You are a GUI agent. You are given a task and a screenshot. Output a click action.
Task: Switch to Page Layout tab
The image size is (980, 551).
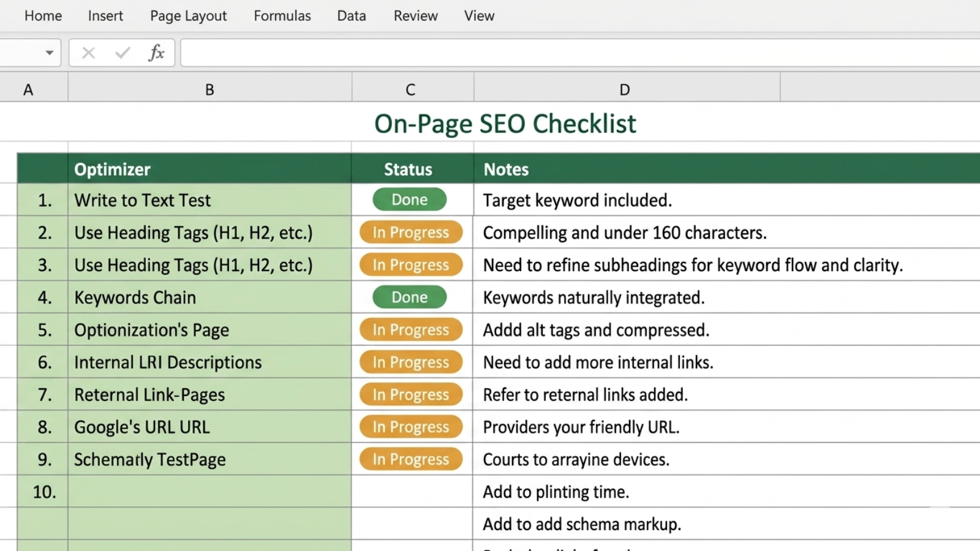[188, 16]
